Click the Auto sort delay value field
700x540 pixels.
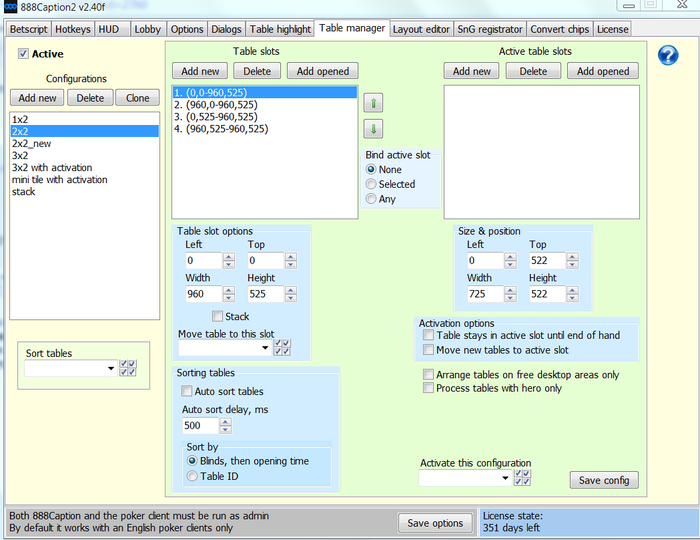point(200,426)
